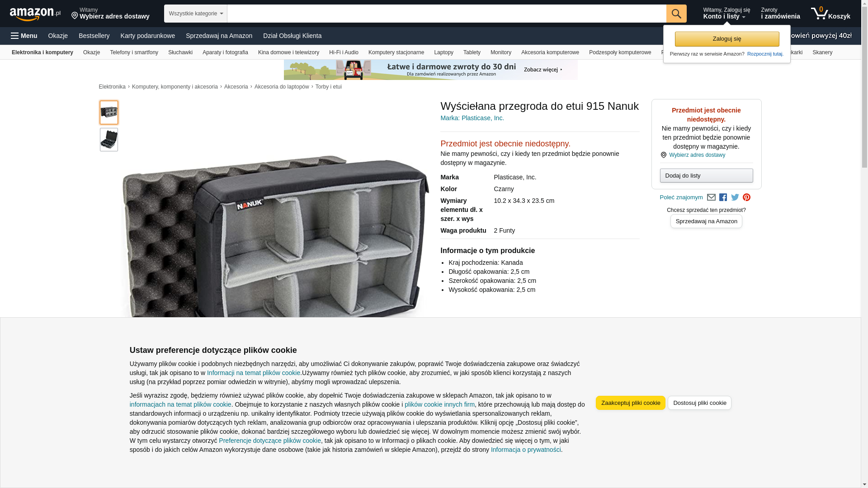868x488 pixels.
Task: Select the second product thumbnail
Action: click(x=109, y=140)
